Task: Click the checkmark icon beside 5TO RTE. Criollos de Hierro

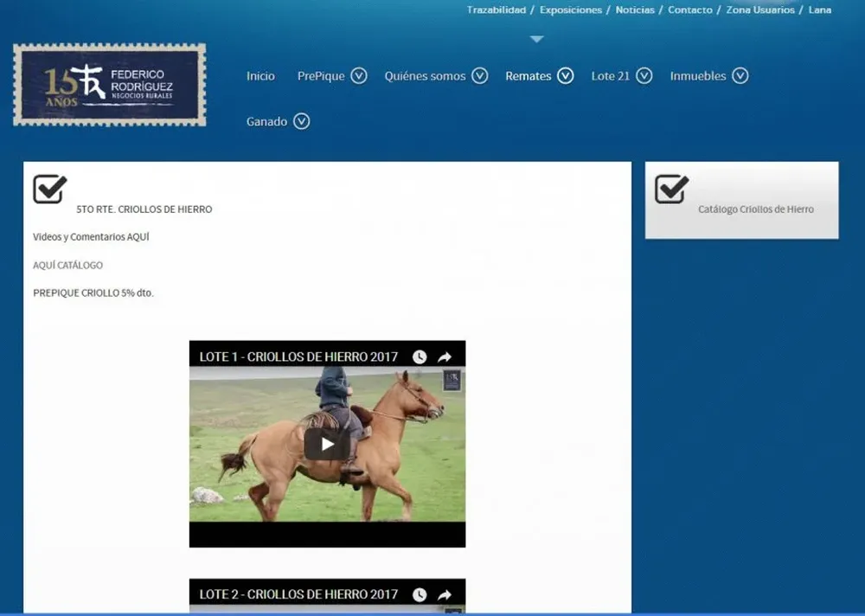Action: [x=49, y=189]
